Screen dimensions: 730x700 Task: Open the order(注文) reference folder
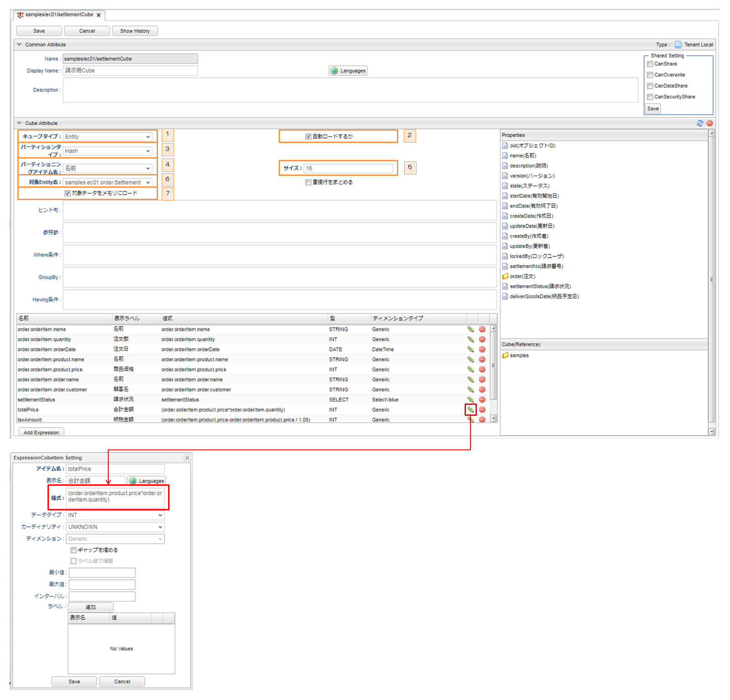518,276
